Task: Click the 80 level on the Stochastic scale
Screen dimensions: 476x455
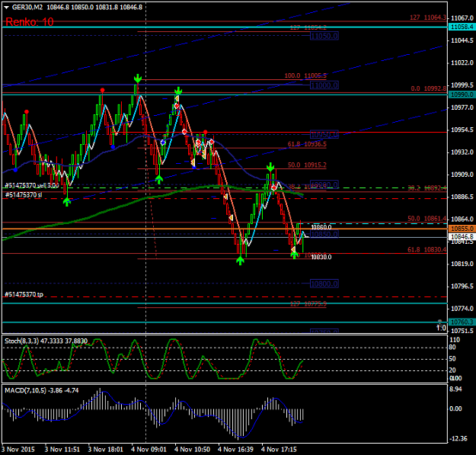Action: click(452, 348)
